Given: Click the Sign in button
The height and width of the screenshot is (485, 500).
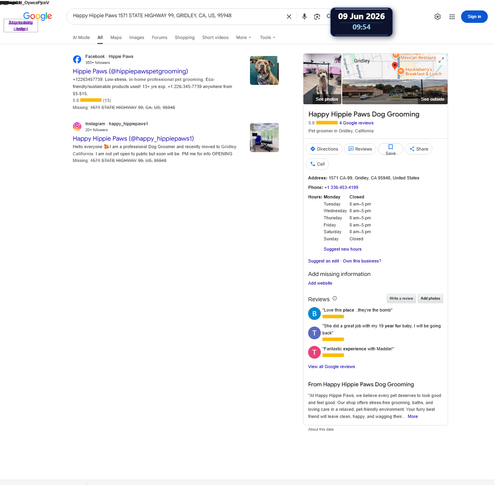Looking at the screenshot, I should (474, 17).
